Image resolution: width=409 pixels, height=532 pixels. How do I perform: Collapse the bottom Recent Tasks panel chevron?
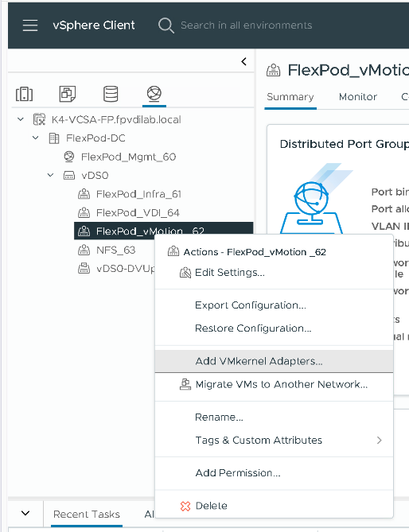(25, 513)
